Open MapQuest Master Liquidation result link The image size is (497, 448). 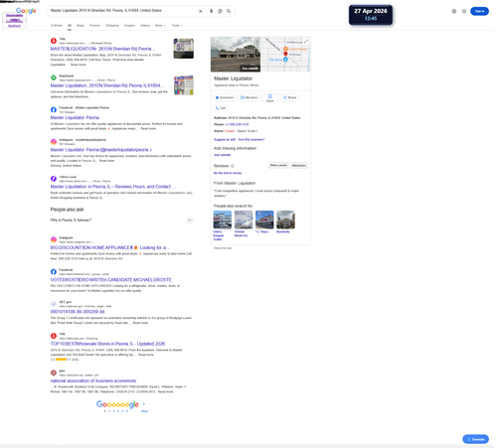pos(107,85)
